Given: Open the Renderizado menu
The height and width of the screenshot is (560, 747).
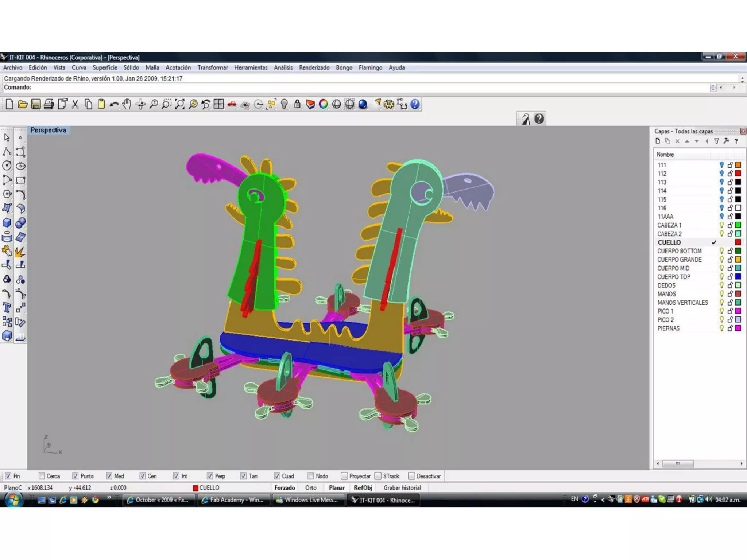Looking at the screenshot, I should (314, 68).
